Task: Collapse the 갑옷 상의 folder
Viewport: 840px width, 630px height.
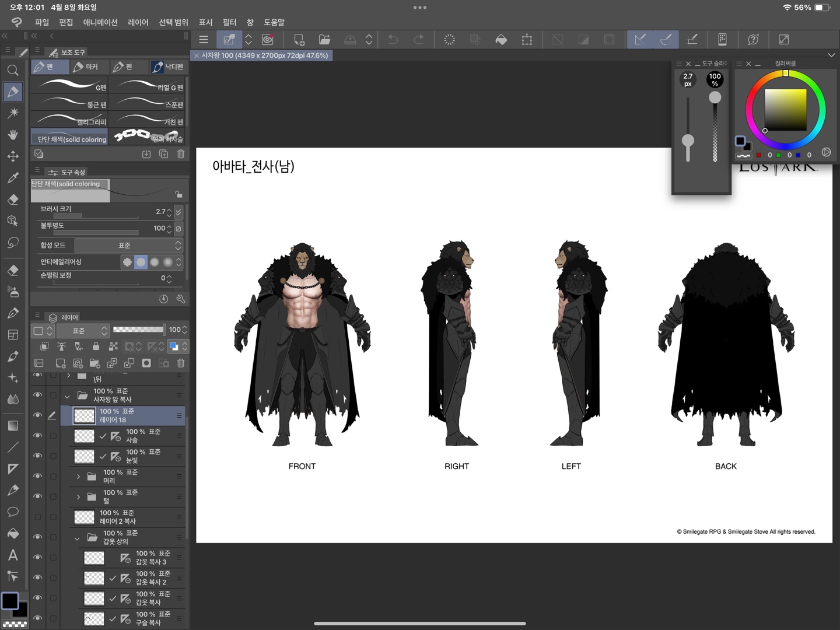Action: [x=77, y=538]
